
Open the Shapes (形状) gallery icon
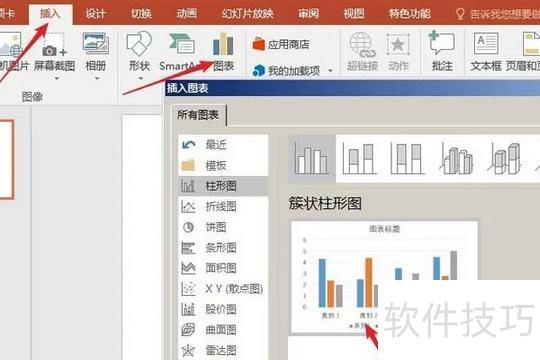tap(139, 44)
